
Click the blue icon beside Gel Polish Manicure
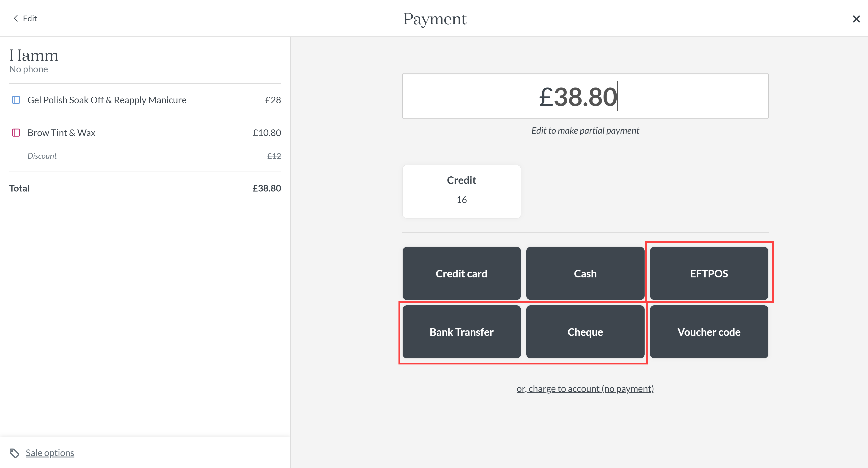tap(16, 100)
